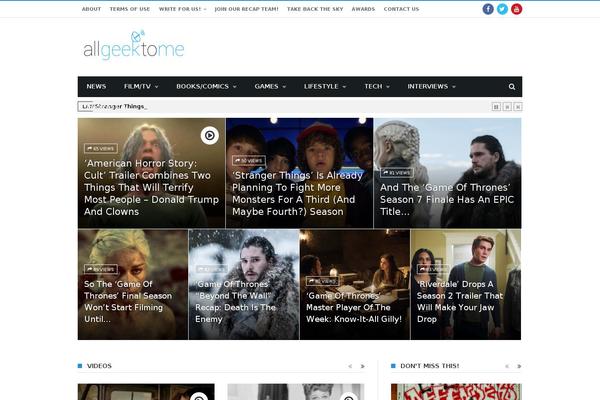
Task: Open the graffiti thumbnail under Don't Miss This
Action: pos(456,392)
